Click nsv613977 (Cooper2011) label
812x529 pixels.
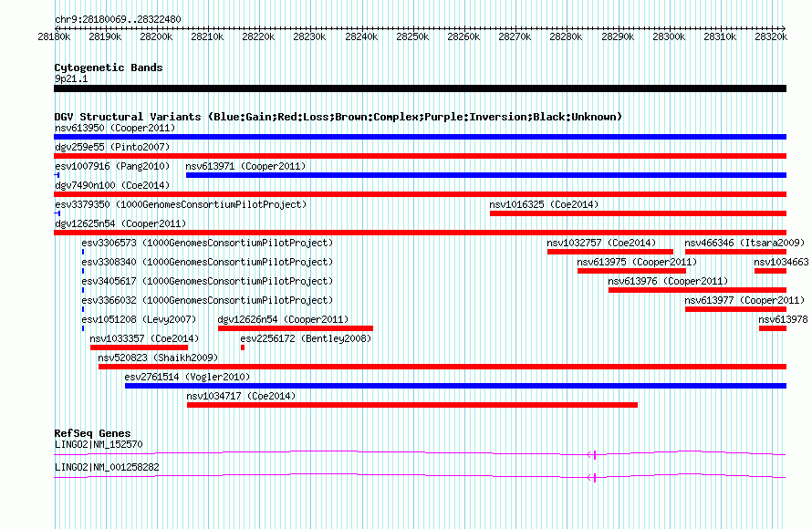tap(744, 300)
